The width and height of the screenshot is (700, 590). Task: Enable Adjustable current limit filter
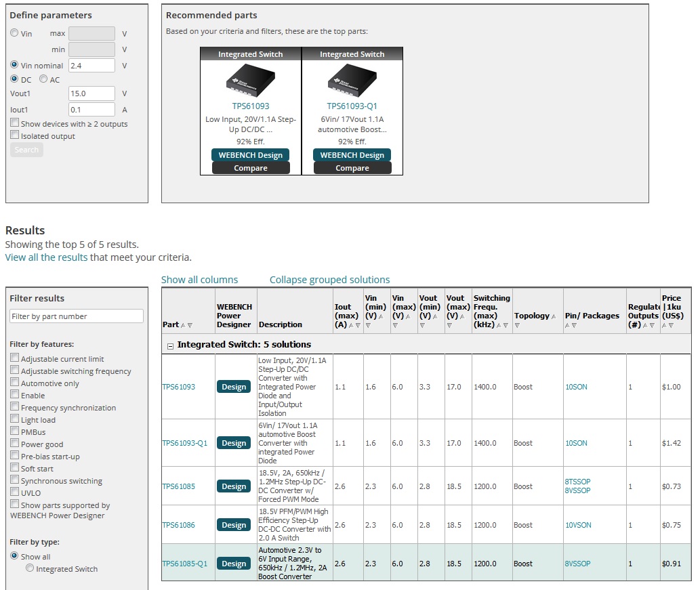15,358
